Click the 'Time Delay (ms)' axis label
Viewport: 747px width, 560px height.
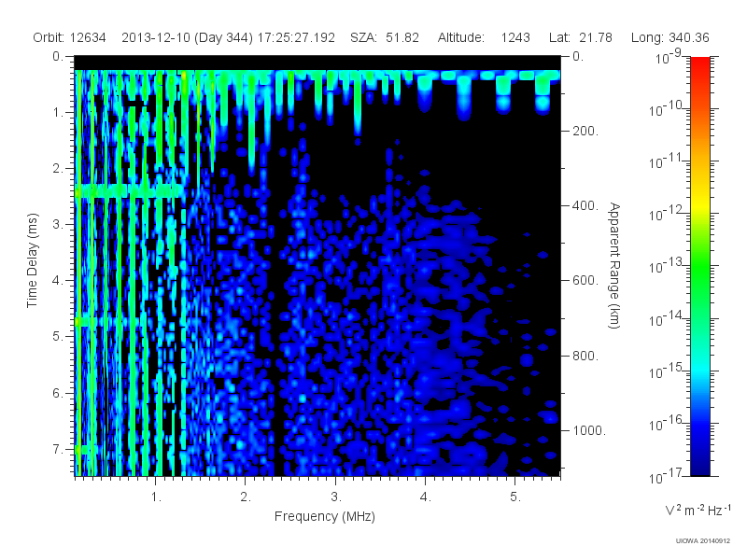pyautogui.click(x=32, y=261)
